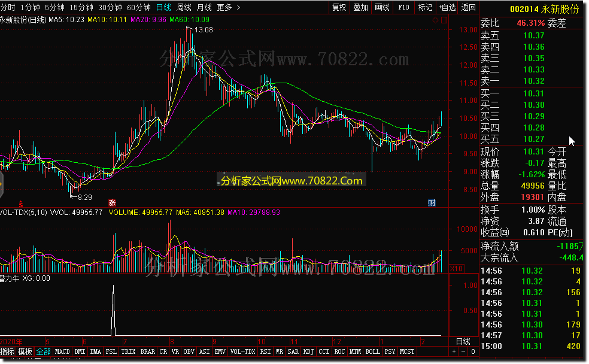The image size is (589, 364).
Task: Switch to the PSY indicator
Action: click(390, 351)
